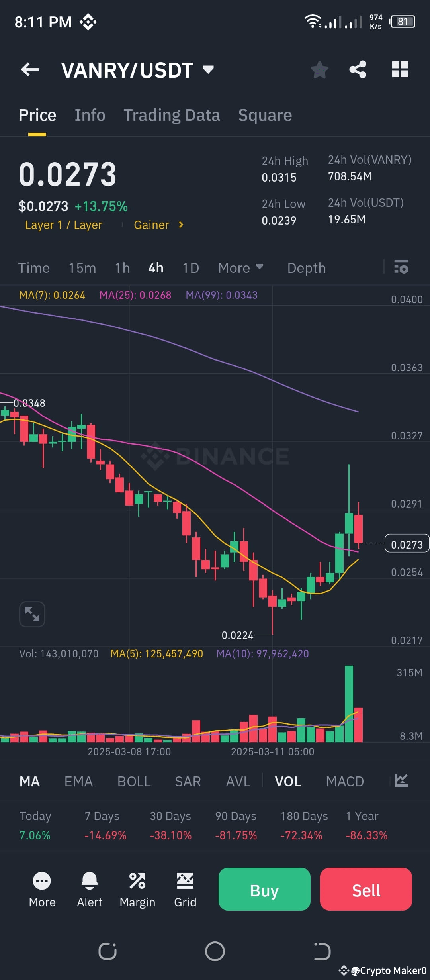Tap the Android home navigation button

click(215, 951)
